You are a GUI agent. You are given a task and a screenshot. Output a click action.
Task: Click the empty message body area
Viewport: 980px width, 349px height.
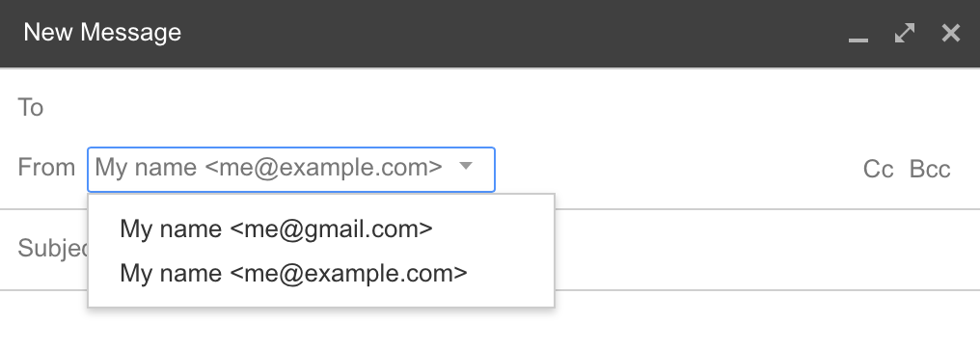[x=490, y=320]
